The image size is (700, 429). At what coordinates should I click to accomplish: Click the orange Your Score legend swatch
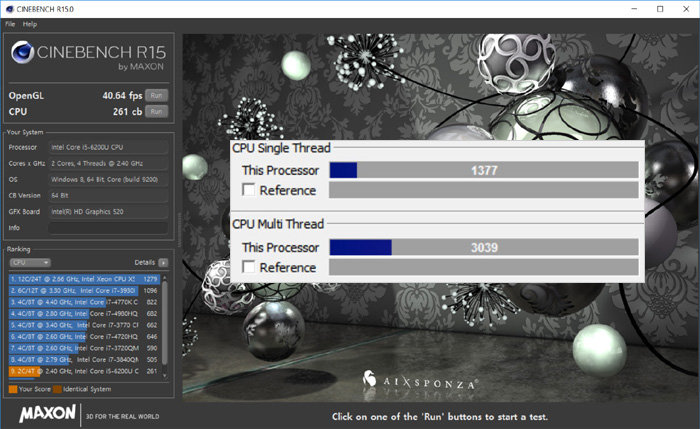[13, 389]
